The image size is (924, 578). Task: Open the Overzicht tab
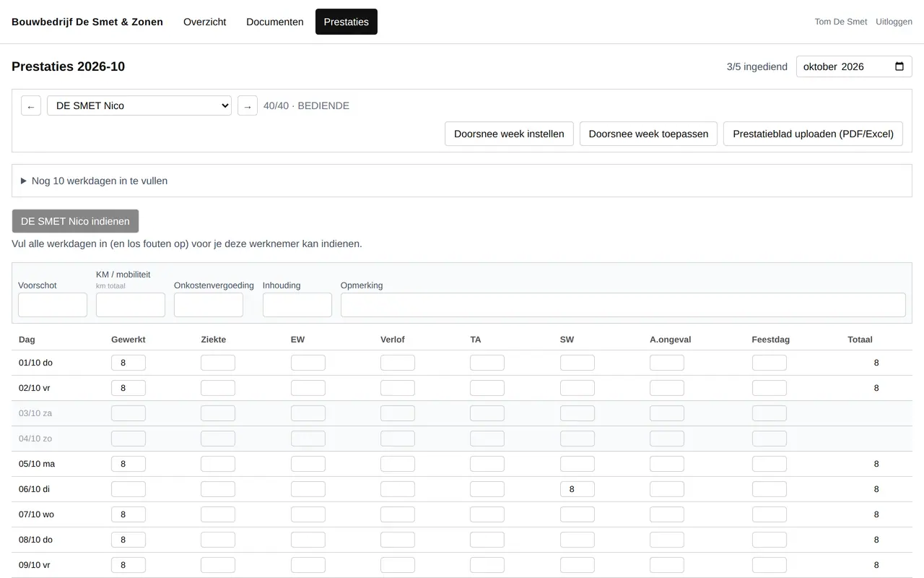[205, 22]
